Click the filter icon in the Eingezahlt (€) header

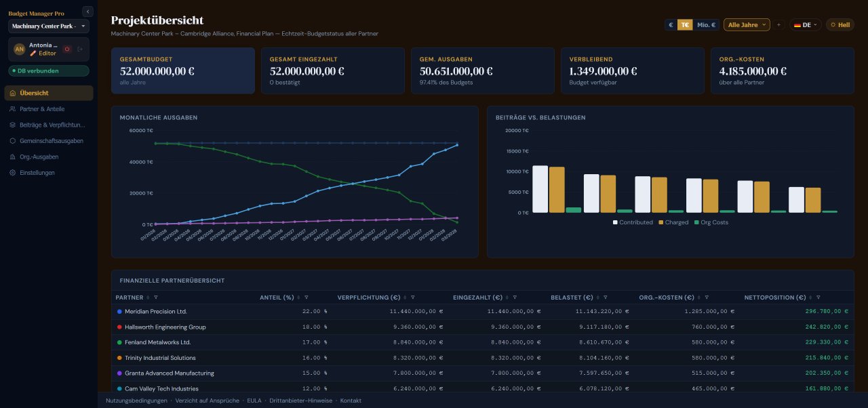tap(515, 298)
